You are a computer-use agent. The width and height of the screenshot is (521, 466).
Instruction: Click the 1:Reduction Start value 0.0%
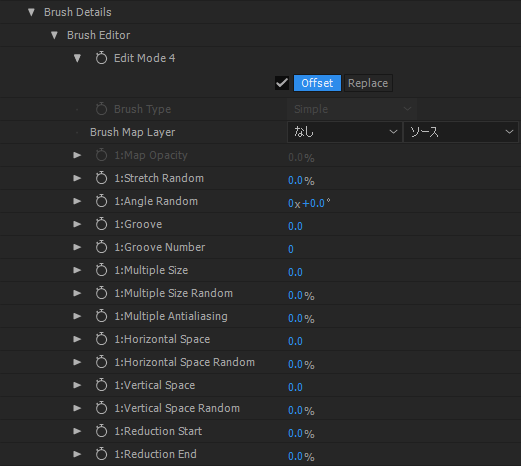[301, 433]
